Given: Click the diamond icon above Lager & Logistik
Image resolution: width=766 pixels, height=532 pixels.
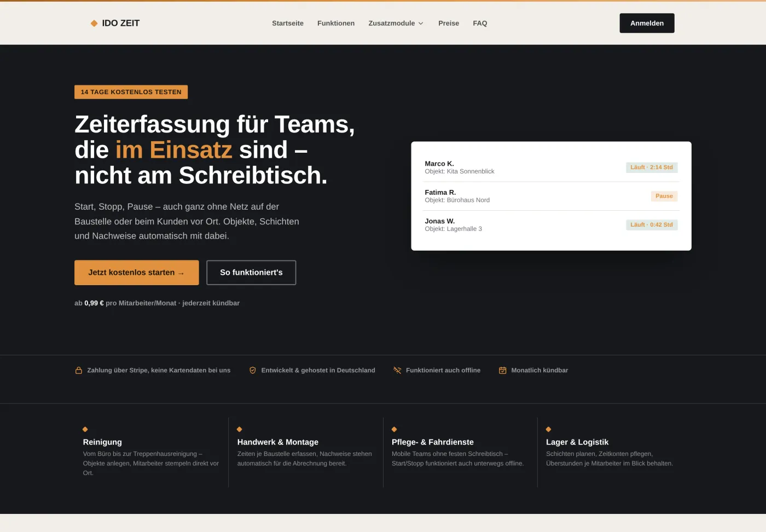Looking at the screenshot, I should coord(548,429).
